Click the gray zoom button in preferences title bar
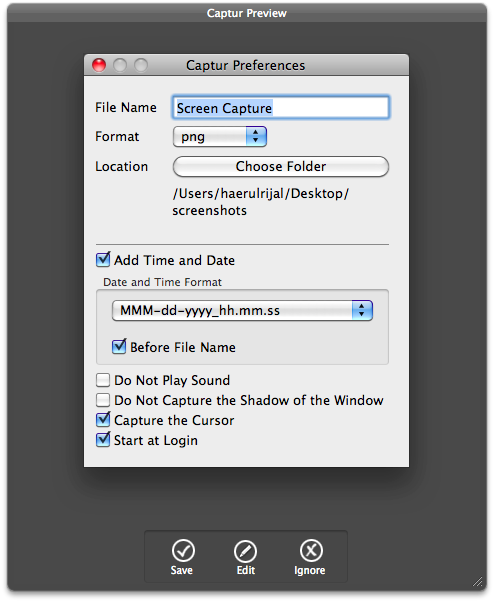Image resolution: width=494 pixels, height=602 pixels. coord(141,65)
